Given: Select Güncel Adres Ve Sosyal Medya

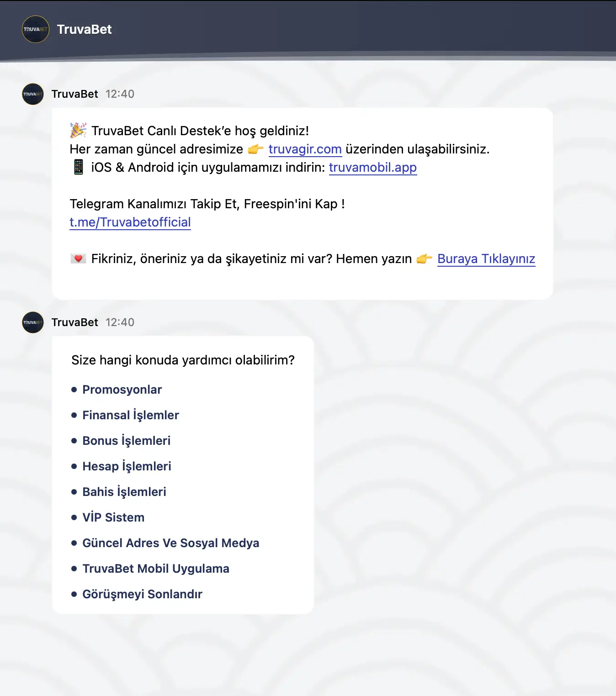Looking at the screenshot, I should point(170,543).
